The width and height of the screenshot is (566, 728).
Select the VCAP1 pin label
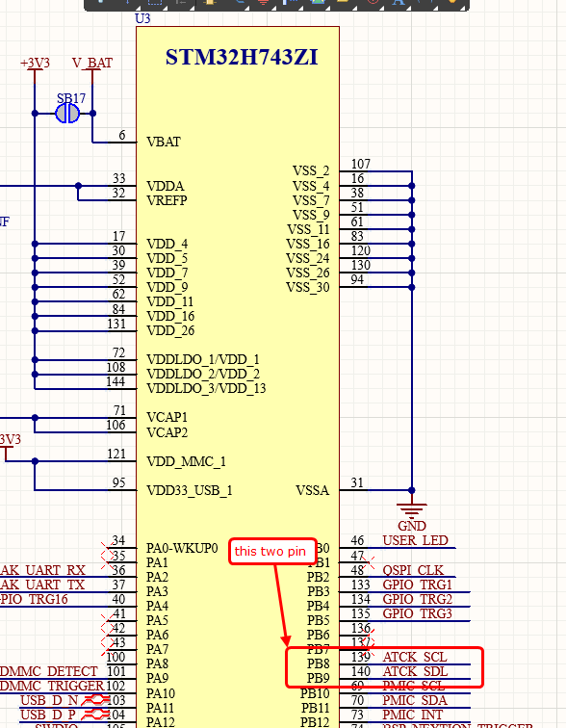[x=167, y=417]
